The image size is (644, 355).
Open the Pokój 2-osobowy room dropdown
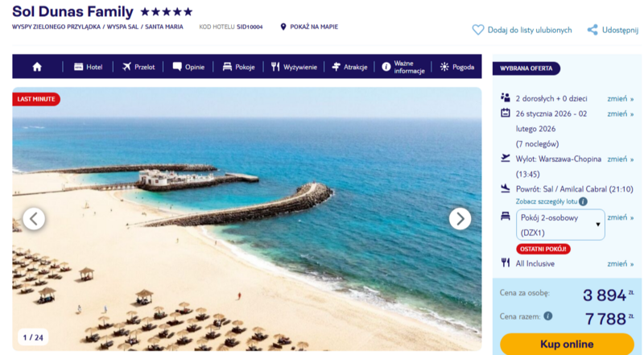(x=560, y=225)
